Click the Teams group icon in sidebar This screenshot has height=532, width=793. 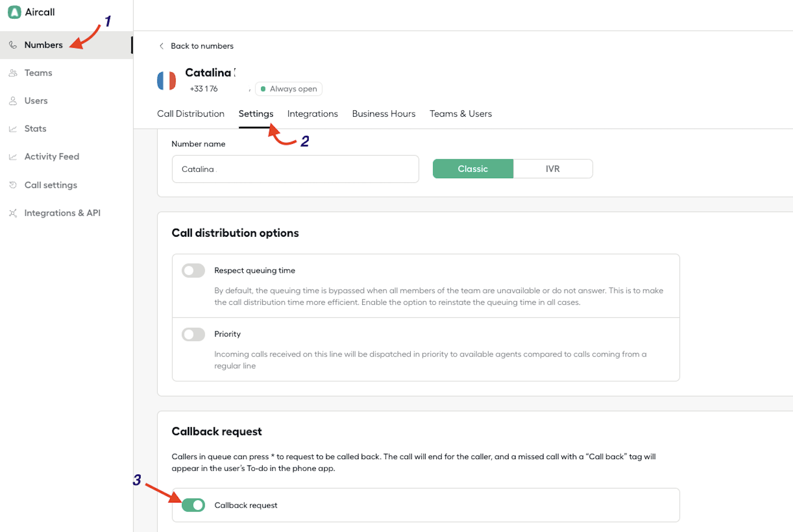click(x=13, y=73)
